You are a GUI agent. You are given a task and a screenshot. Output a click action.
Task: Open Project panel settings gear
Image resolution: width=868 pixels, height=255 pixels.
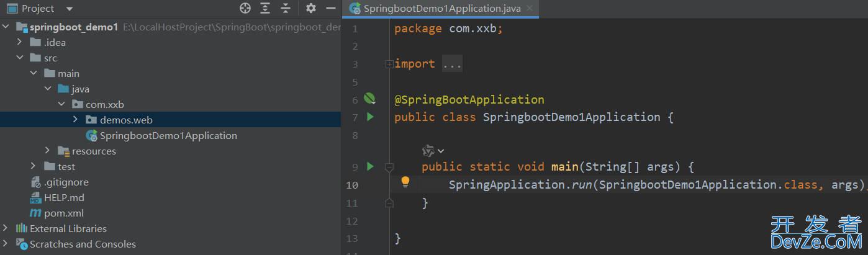point(311,8)
